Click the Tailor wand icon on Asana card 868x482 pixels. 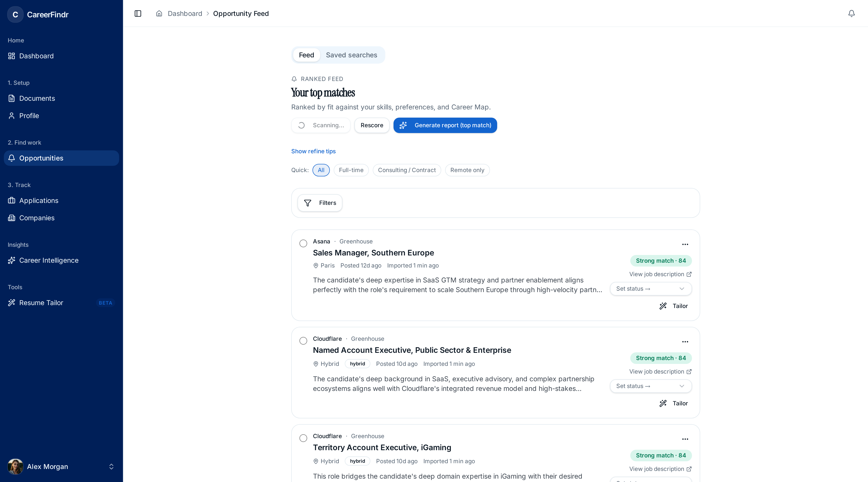[663, 306]
